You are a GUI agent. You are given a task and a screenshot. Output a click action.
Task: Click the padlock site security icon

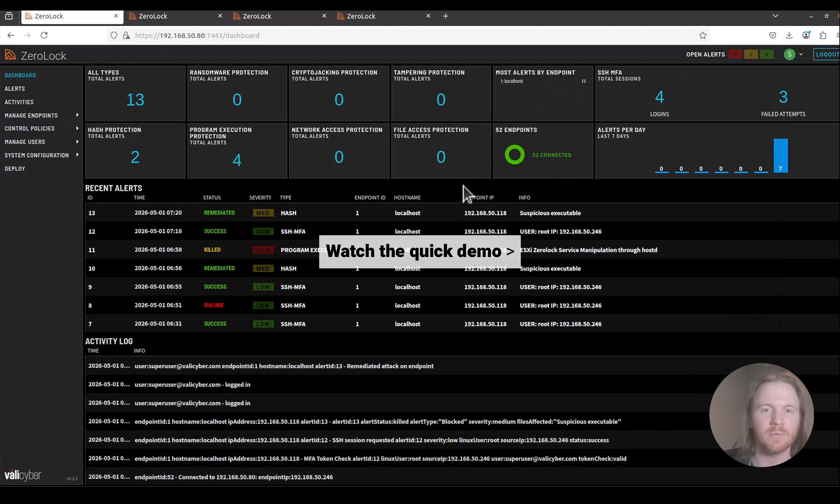pyautogui.click(x=126, y=35)
